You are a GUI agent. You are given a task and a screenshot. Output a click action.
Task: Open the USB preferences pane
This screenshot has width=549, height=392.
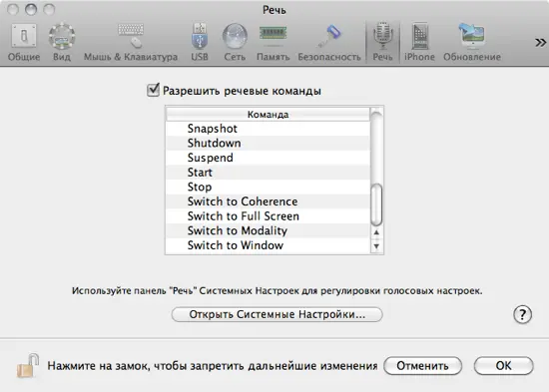pyautogui.click(x=200, y=42)
